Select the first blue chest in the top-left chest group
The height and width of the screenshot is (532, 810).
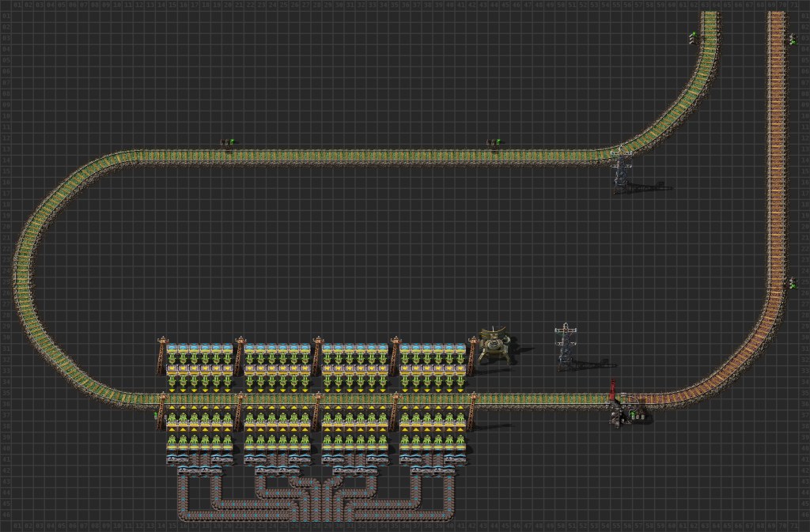pyautogui.click(x=172, y=349)
